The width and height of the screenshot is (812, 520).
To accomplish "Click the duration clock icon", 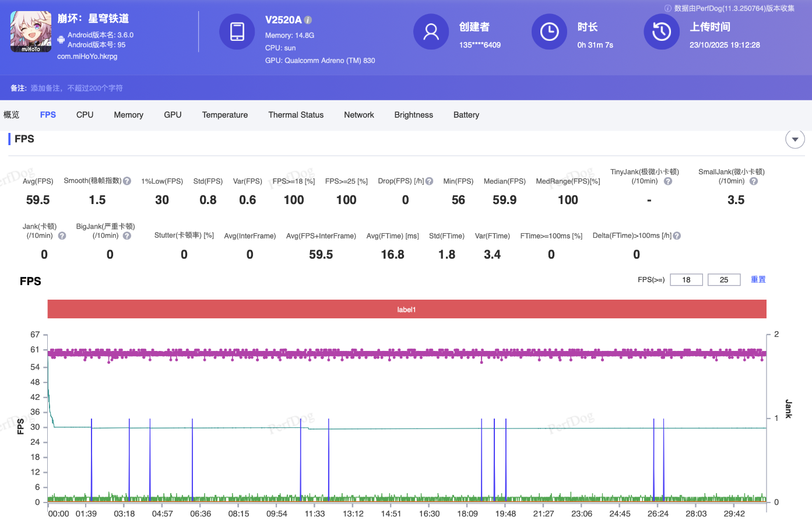I will (549, 31).
